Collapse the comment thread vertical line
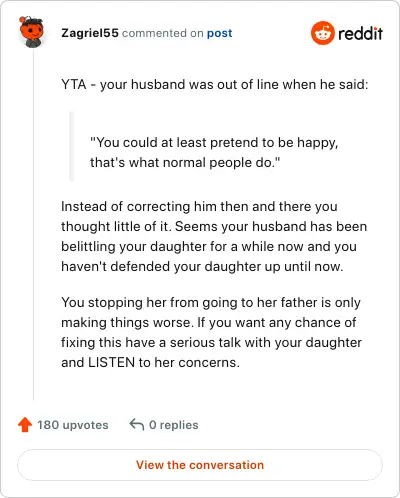400x498 pixels. (x=33, y=225)
